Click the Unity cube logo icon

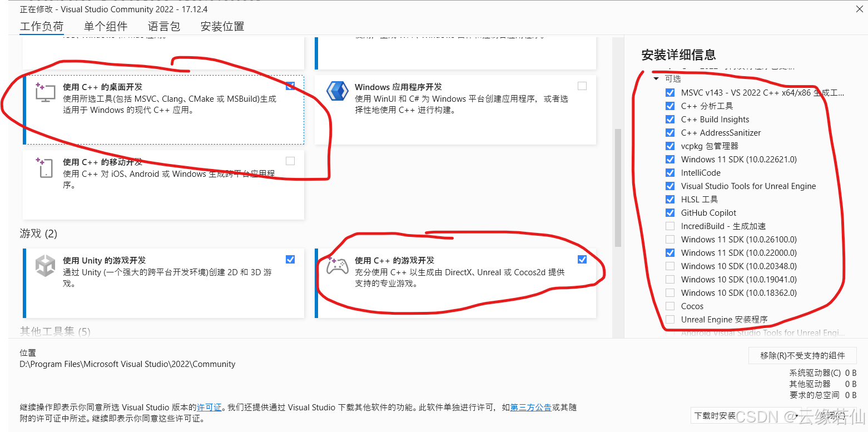[x=45, y=266]
